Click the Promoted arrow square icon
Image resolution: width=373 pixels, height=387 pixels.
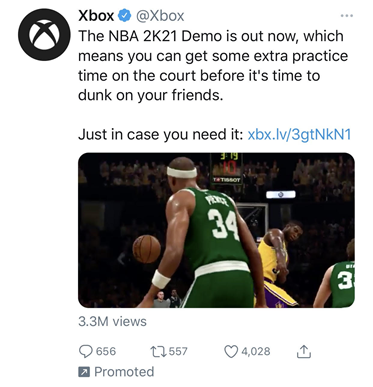(83, 372)
